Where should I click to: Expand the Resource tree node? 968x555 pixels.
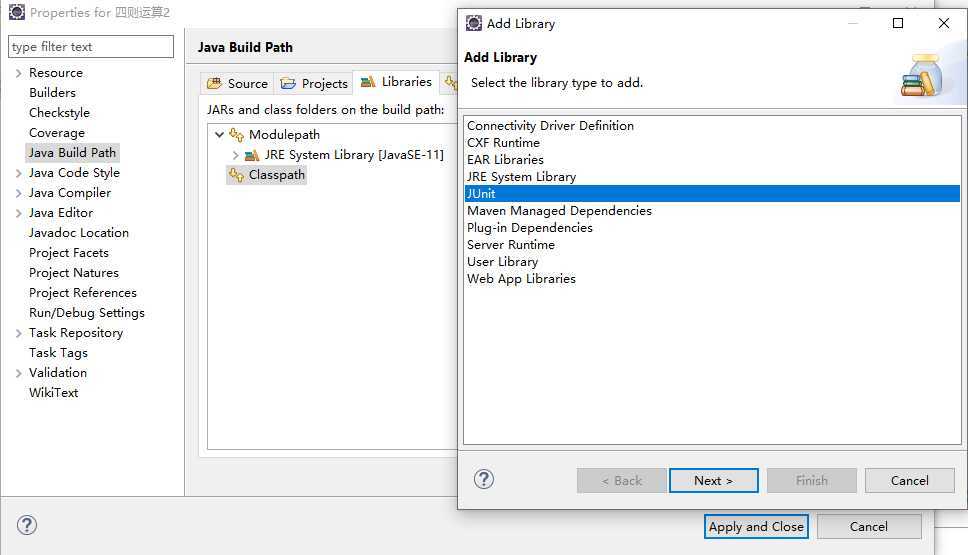[x=18, y=73]
